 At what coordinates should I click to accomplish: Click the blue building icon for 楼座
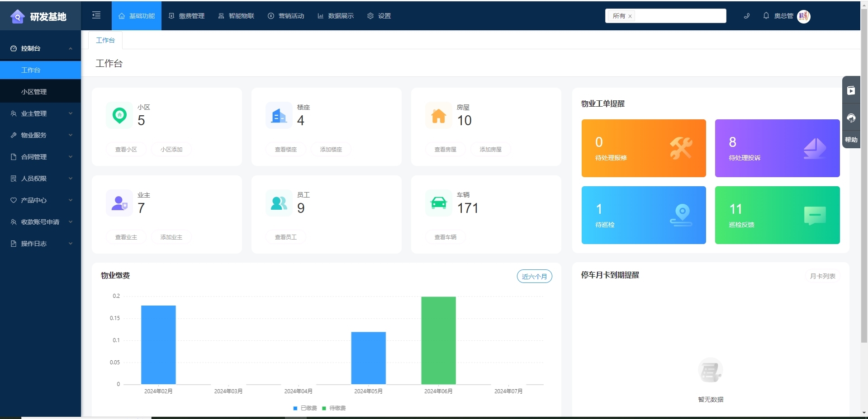coord(279,115)
